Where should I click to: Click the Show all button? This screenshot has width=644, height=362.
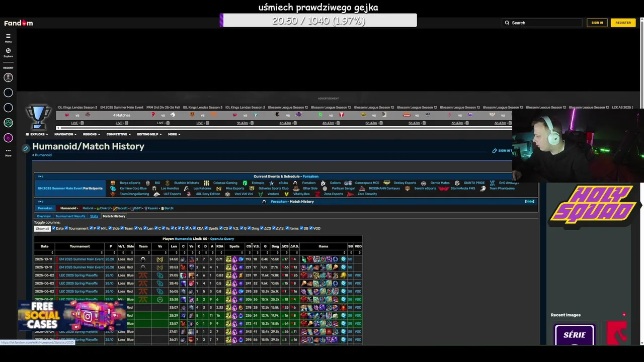pos(42,229)
